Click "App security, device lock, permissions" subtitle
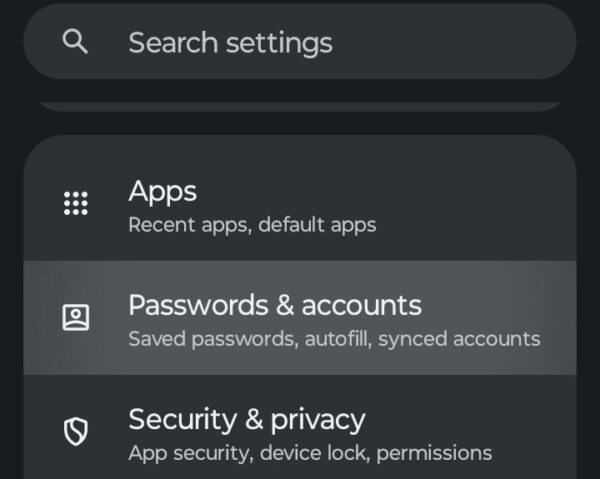Viewport: 600px width, 479px height. pos(310,452)
